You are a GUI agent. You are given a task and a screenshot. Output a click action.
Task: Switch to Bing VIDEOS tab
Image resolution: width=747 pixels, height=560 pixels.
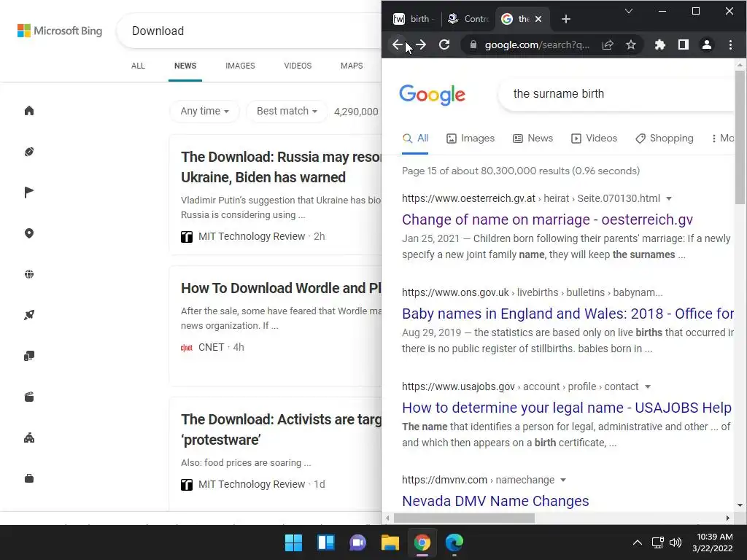click(298, 66)
